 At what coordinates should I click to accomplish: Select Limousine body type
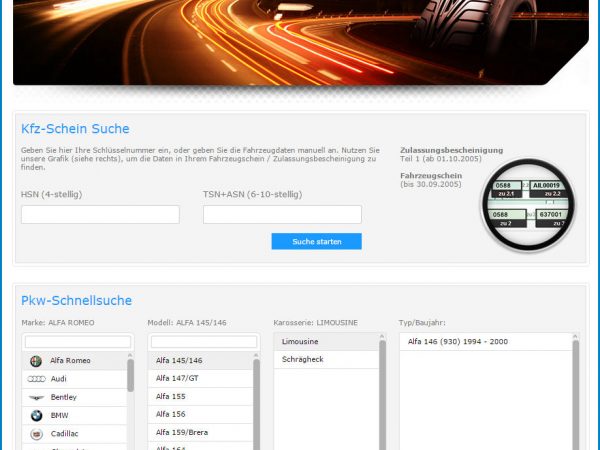[x=326, y=342]
